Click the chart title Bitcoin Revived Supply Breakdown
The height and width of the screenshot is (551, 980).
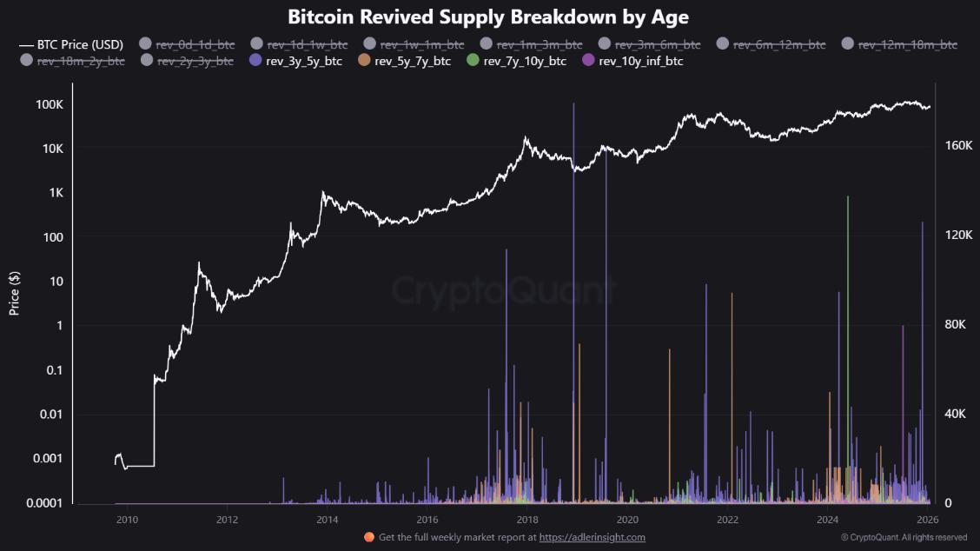pos(488,17)
